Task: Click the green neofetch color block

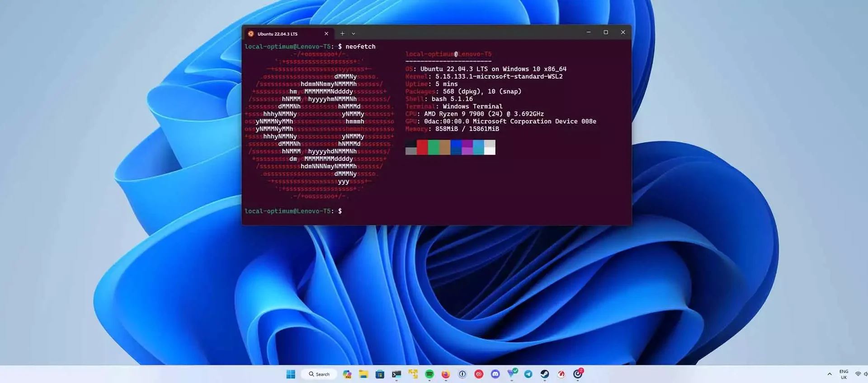Action: pos(434,147)
